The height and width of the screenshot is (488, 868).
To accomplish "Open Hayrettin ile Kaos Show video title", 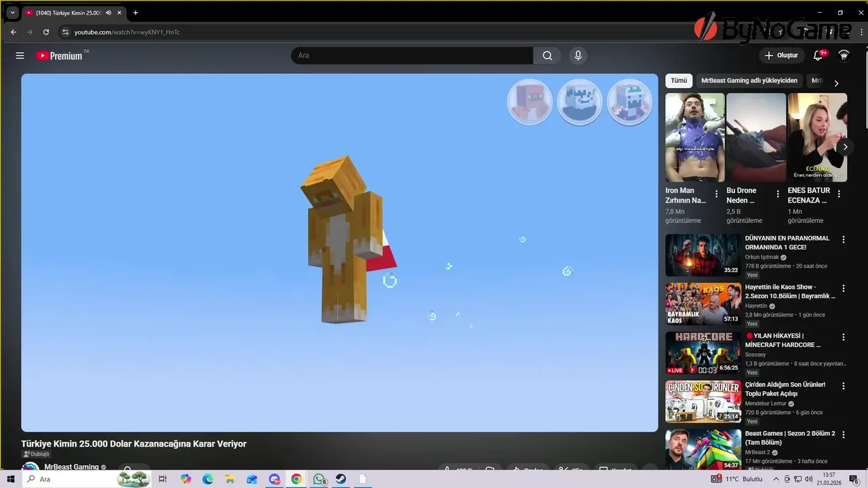I will click(790, 291).
